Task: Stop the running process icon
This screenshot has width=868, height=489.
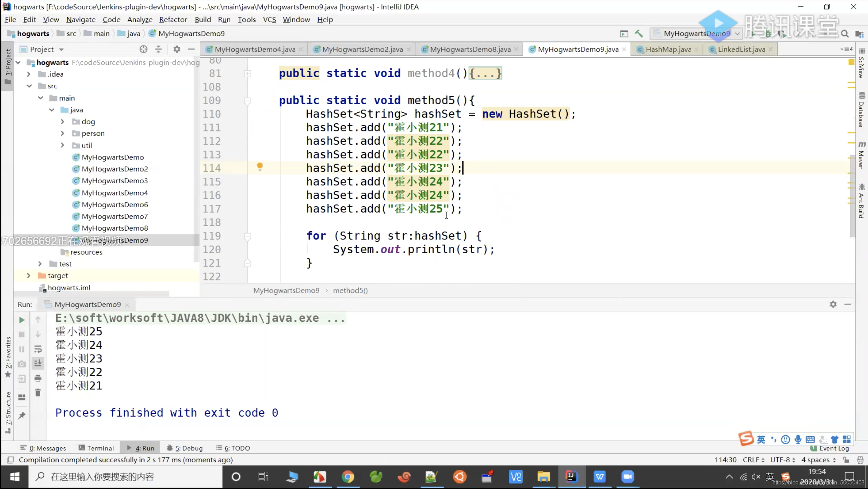Action: click(x=22, y=335)
